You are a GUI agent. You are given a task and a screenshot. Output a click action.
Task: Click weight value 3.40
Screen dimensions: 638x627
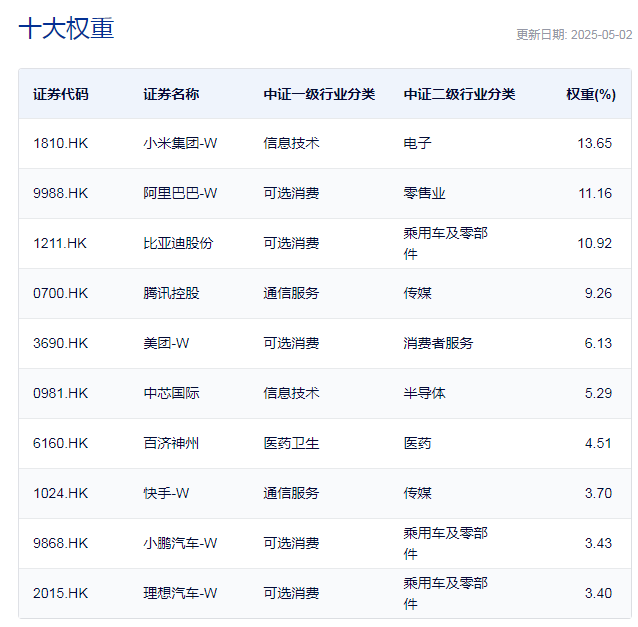pos(598,594)
